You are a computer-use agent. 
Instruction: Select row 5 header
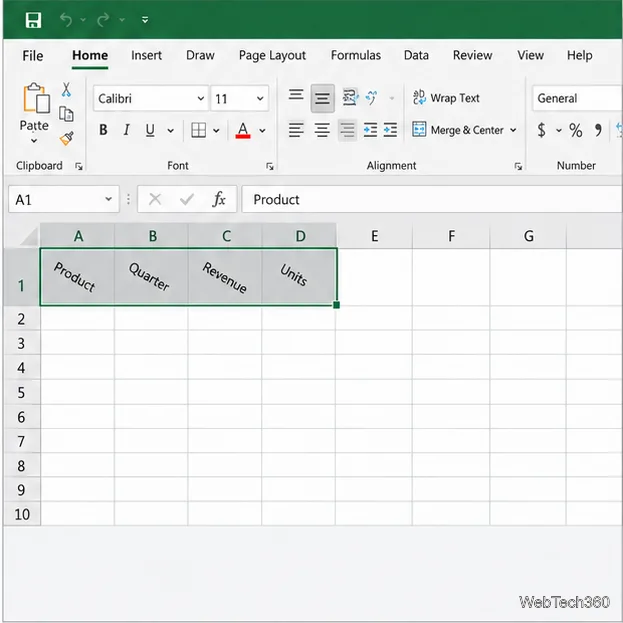coord(21,393)
